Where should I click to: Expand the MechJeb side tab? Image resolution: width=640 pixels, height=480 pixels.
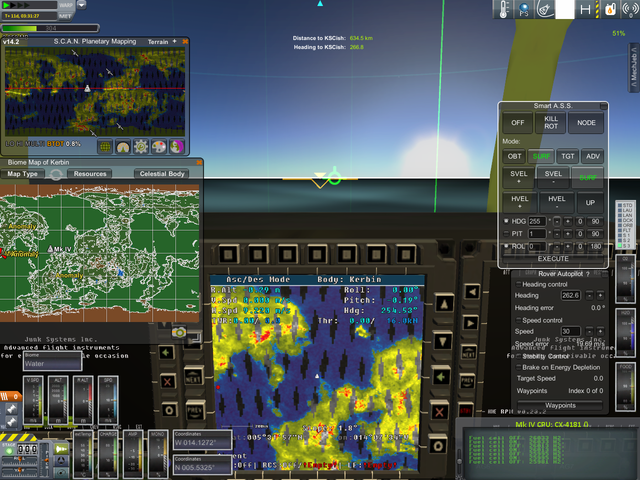[633, 67]
